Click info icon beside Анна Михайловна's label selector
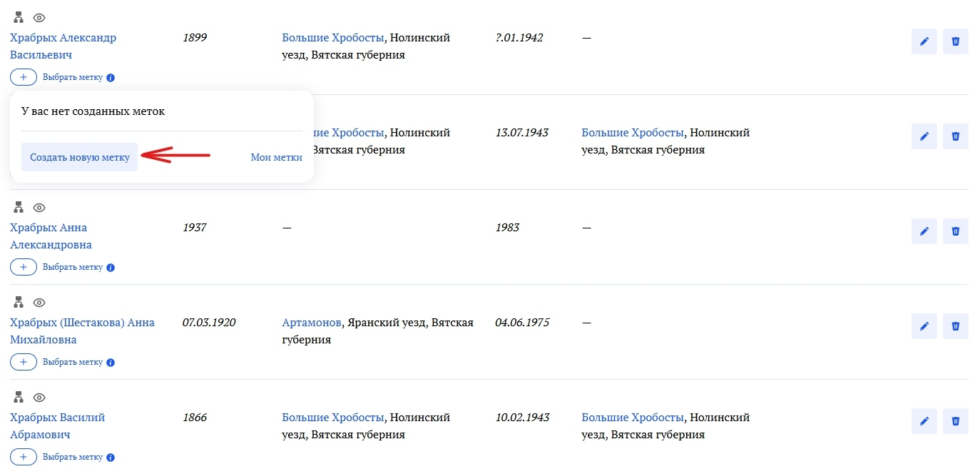 [x=111, y=363]
